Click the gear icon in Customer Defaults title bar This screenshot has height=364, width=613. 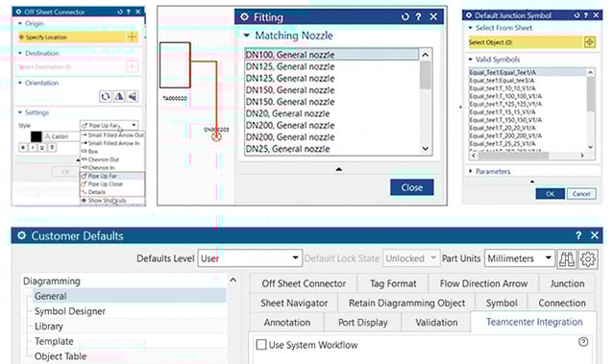[x=21, y=235]
